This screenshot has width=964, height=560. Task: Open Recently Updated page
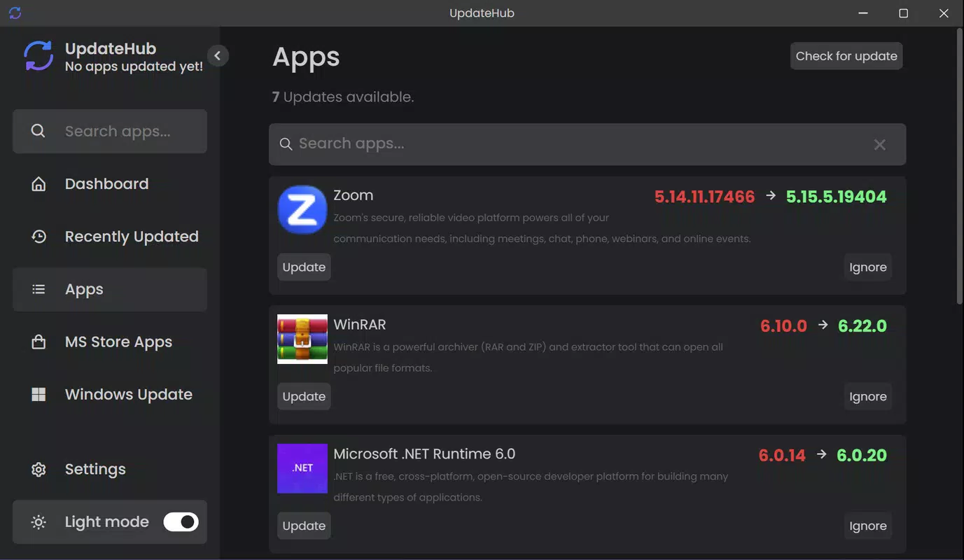pos(110,237)
